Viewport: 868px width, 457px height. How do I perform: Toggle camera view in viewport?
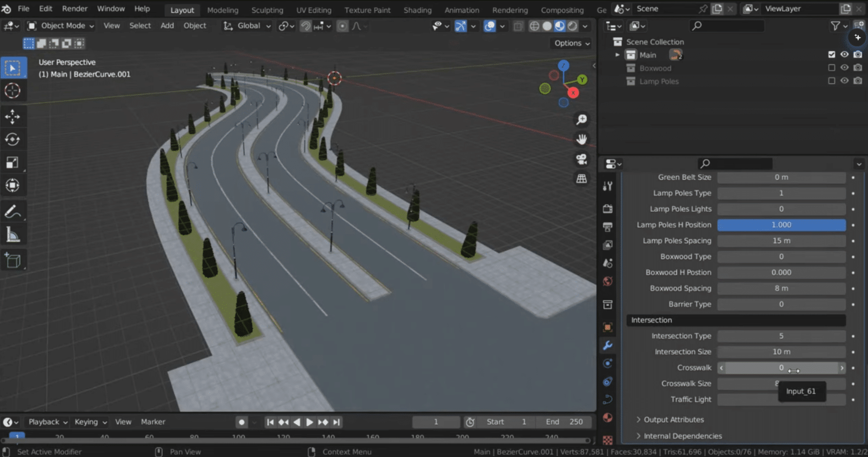582,159
